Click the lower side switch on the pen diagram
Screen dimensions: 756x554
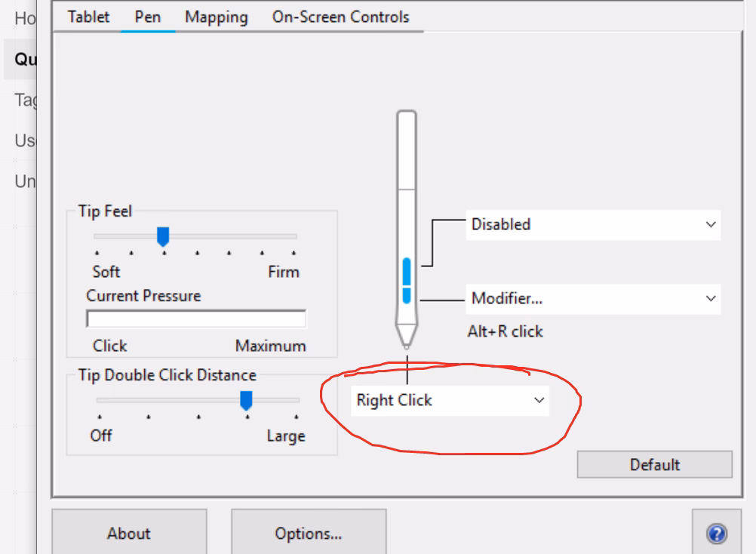[x=407, y=296]
